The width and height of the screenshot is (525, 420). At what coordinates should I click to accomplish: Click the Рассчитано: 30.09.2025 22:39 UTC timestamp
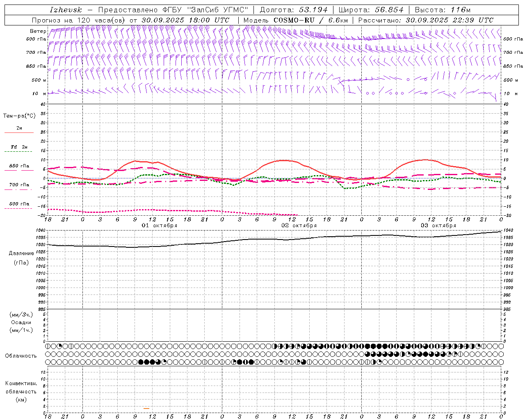[426, 20]
